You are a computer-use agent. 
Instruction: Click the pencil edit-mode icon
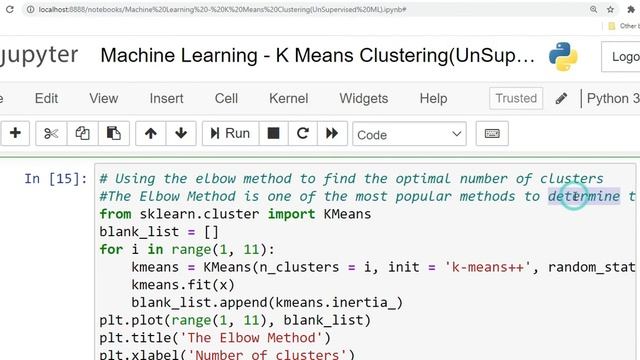click(x=561, y=98)
